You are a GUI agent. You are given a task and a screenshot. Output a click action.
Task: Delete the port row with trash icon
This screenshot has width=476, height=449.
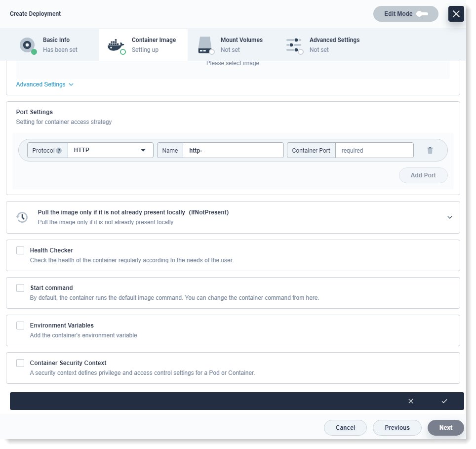tap(430, 150)
